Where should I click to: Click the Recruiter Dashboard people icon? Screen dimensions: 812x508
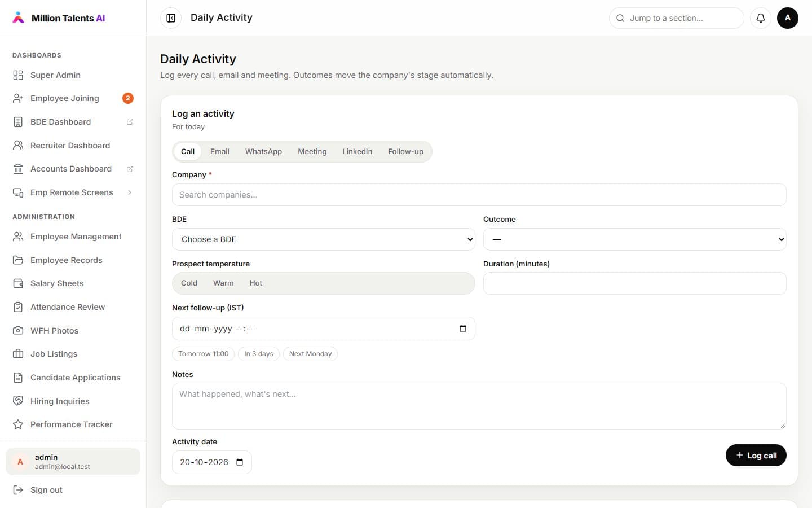(x=18, y=146)
